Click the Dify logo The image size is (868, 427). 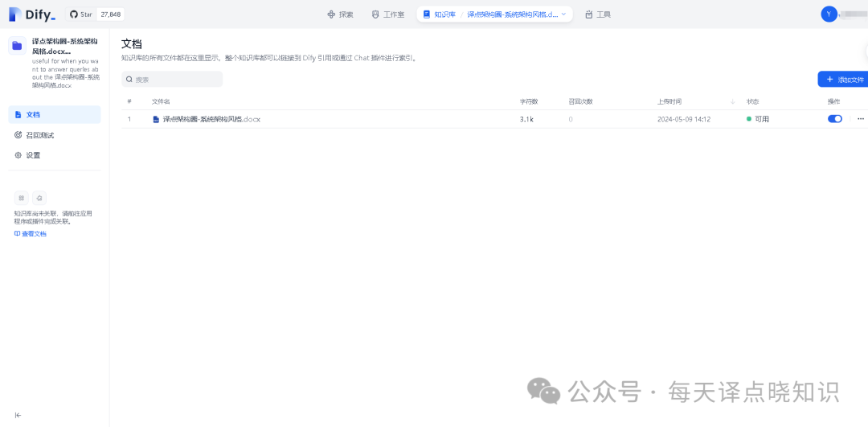(x=32, y=14)
